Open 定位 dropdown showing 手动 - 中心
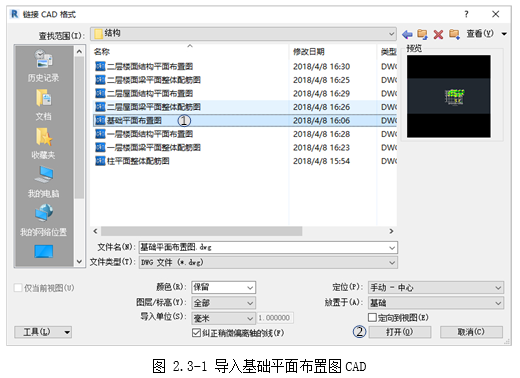The width and height of the screenshot is (520, 378). [x=436, y=287]
